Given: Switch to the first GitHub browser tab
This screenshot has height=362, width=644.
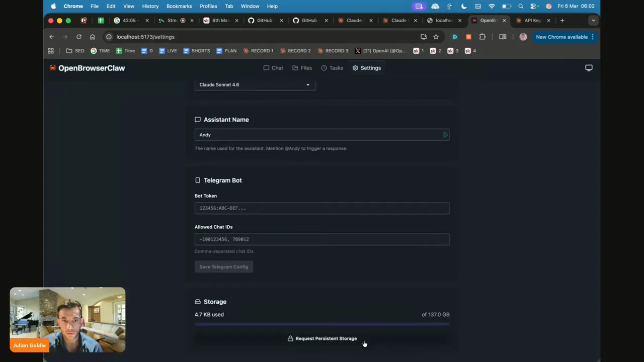Looking at the screenshot, I should pos(264,21).
